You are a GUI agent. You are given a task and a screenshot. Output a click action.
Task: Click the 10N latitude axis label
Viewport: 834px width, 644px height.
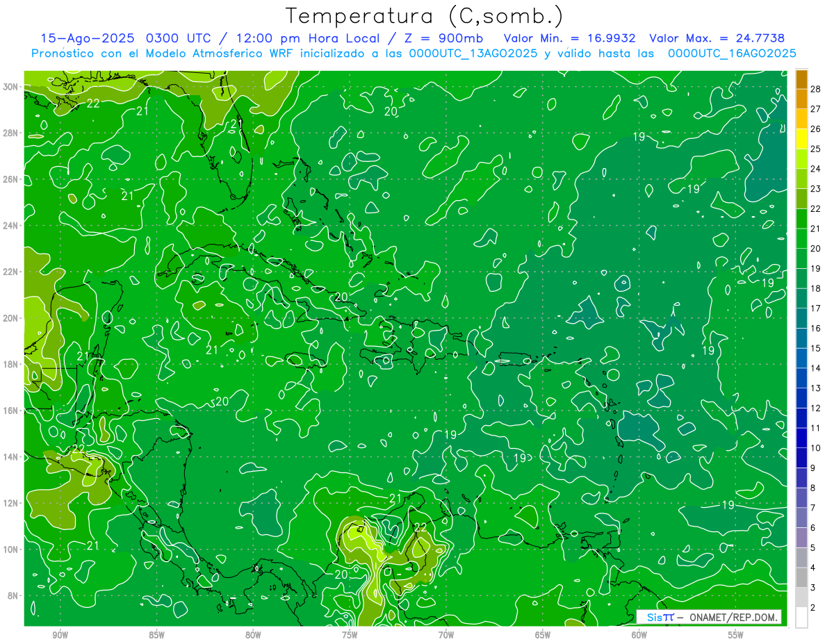(x=12, y=550)
